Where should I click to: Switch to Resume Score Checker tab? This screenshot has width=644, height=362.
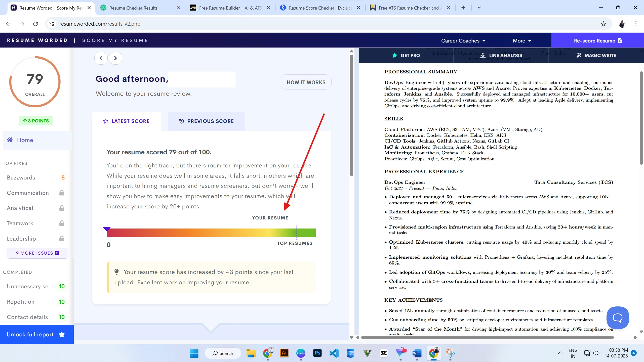point(320,8)
